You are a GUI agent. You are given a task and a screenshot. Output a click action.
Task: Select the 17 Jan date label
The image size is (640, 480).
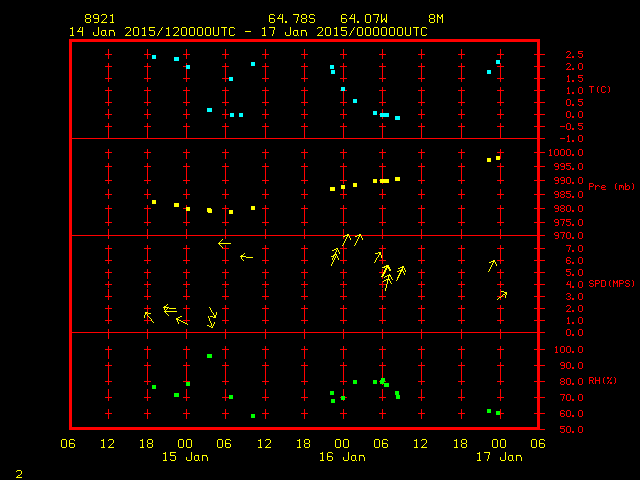click(498, 457)
